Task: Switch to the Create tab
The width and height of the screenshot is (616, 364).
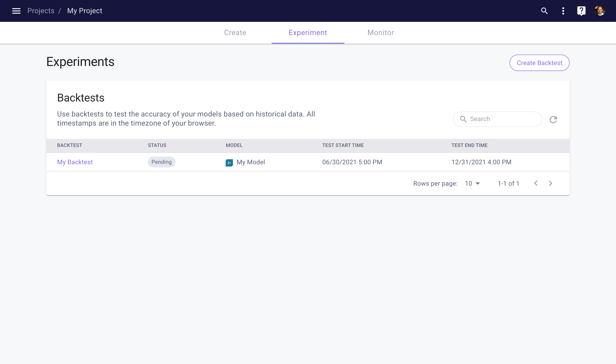Action: (x=235, y=33)
